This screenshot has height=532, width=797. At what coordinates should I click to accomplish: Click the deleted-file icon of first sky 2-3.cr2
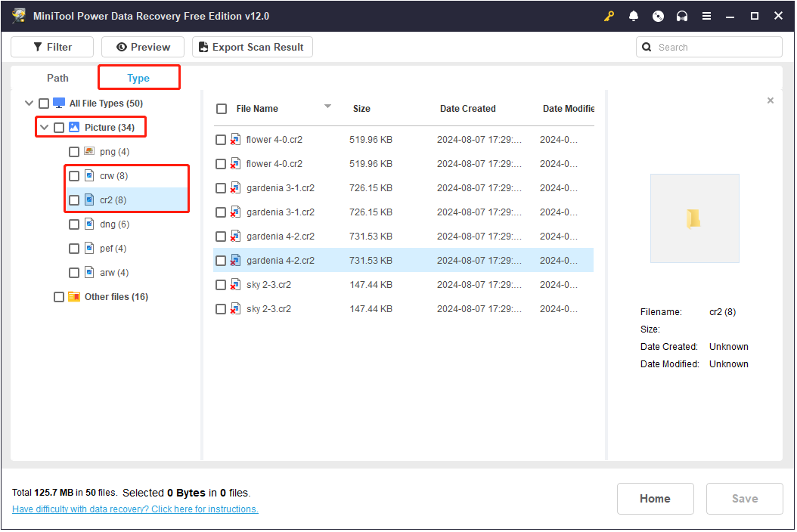click(x=235, y=285)
